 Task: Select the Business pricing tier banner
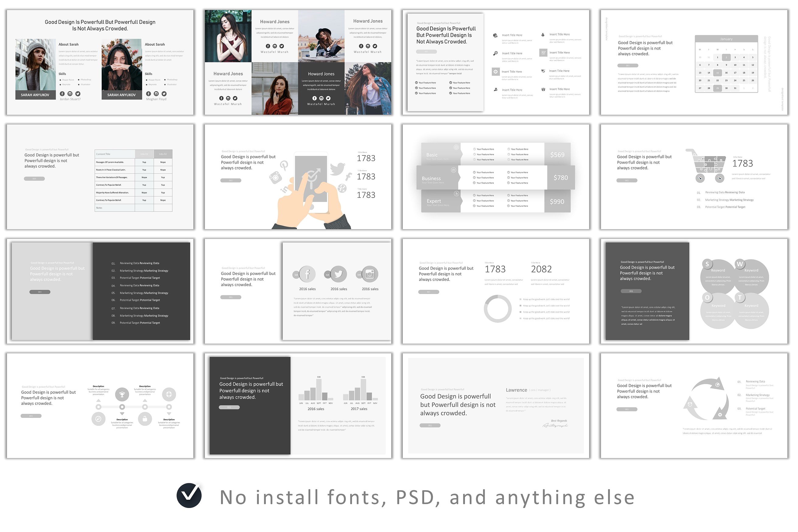[431, 178]
